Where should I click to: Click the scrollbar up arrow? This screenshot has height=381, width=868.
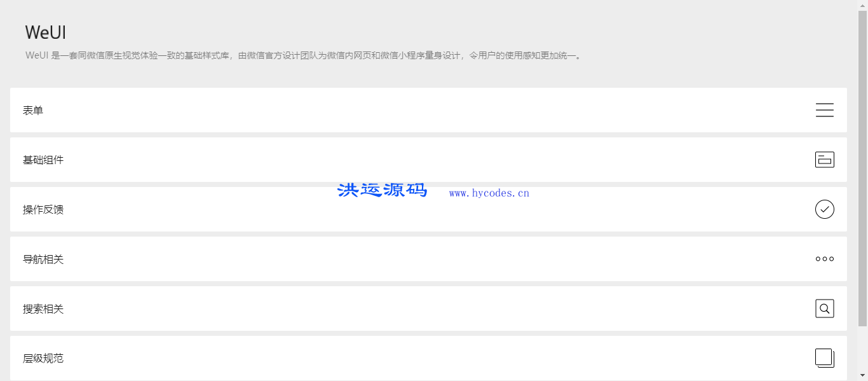[862, 5]
